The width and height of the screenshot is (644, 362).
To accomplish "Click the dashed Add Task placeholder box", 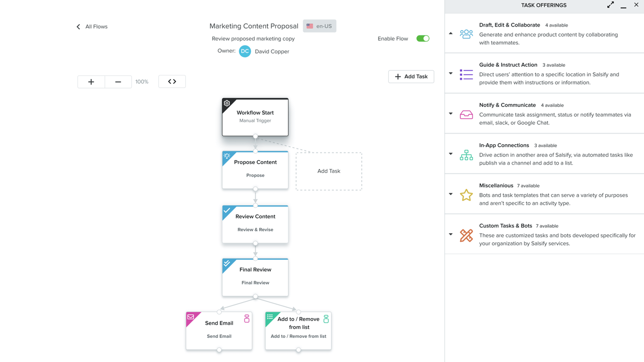I will [329, 171].
